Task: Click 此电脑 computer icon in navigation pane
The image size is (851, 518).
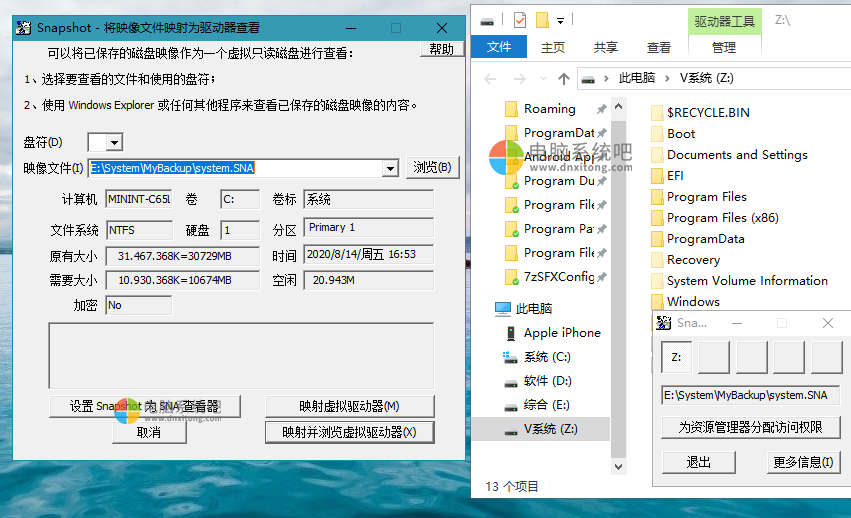Action: pos(503,309)
